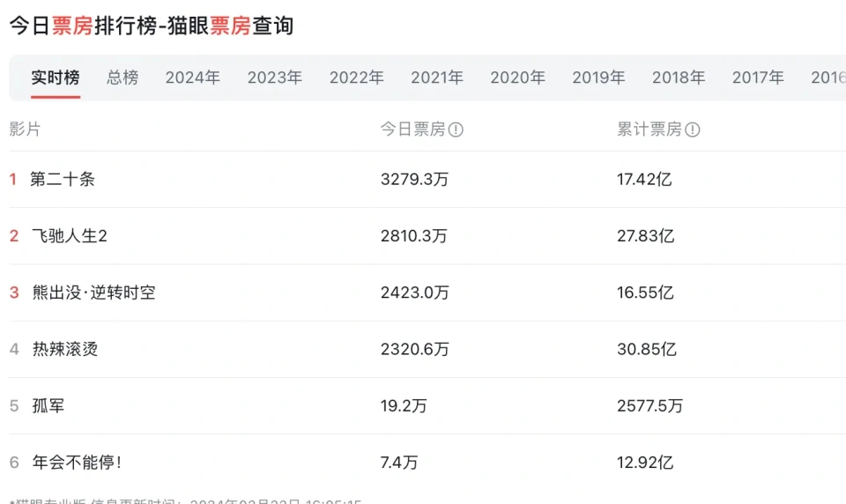
Task: View the 2020年 ranking tab
Action: (x=518, y=78)
